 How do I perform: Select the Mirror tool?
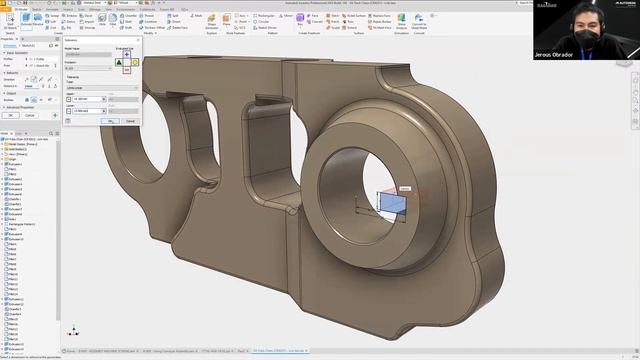pos(286,16)
